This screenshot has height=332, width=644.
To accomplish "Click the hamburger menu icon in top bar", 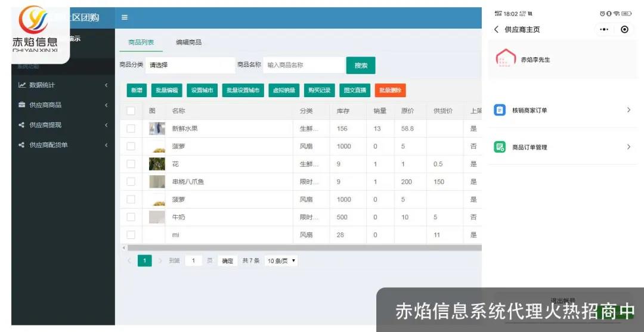I will pyautogui.click(x=125, y=17).
